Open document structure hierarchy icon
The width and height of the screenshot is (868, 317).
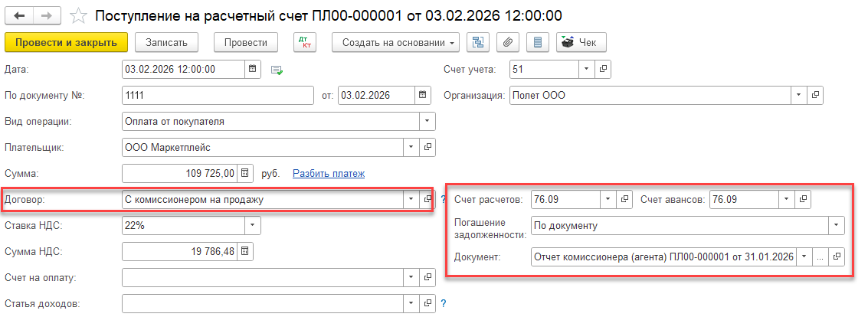click(x=480, y=43)
